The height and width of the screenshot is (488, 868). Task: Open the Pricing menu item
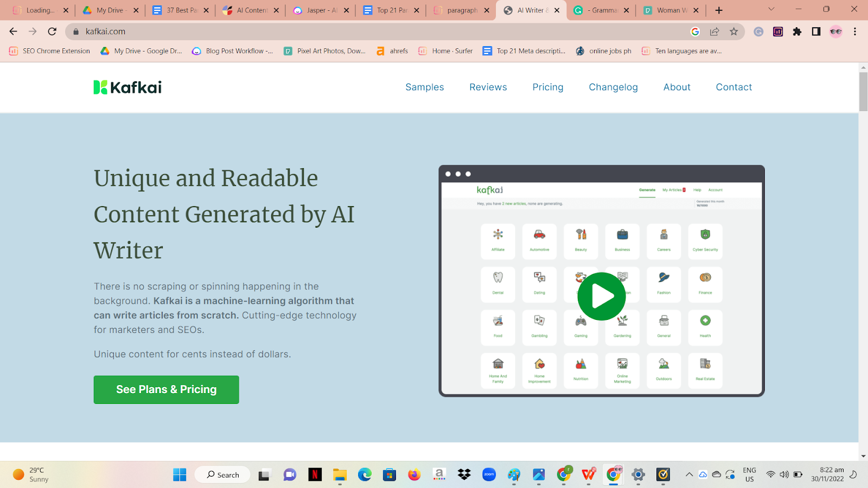tap(548, 87)
